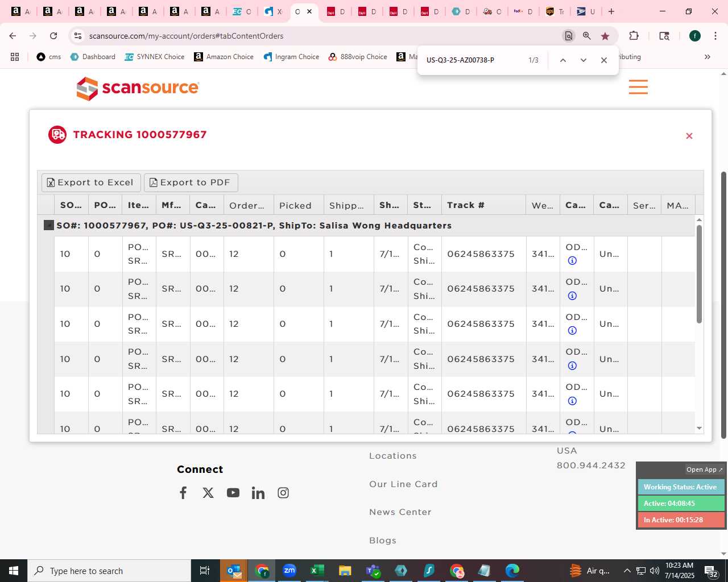
Task: Click info icon in fifth row carrier cell
Action: click(x=572, y=401)
